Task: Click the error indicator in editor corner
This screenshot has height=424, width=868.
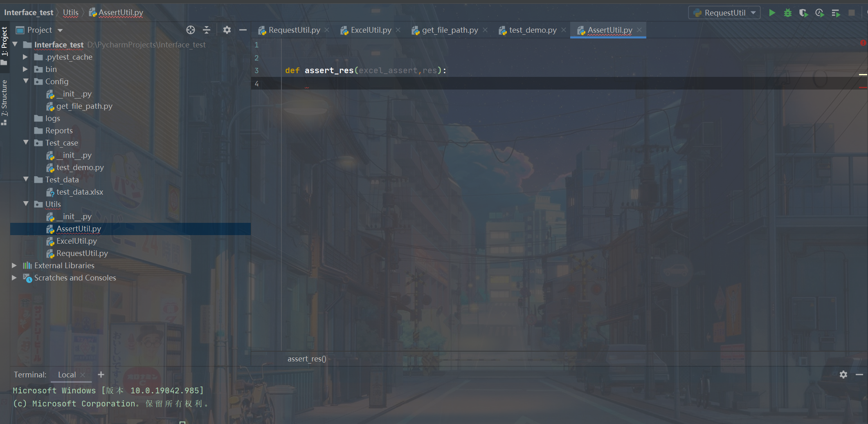Action: tap(863, 43)
